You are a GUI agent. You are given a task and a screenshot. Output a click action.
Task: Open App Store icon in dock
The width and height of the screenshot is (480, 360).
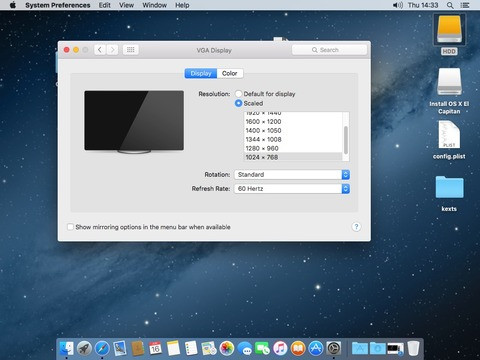(x=316, y=349)
